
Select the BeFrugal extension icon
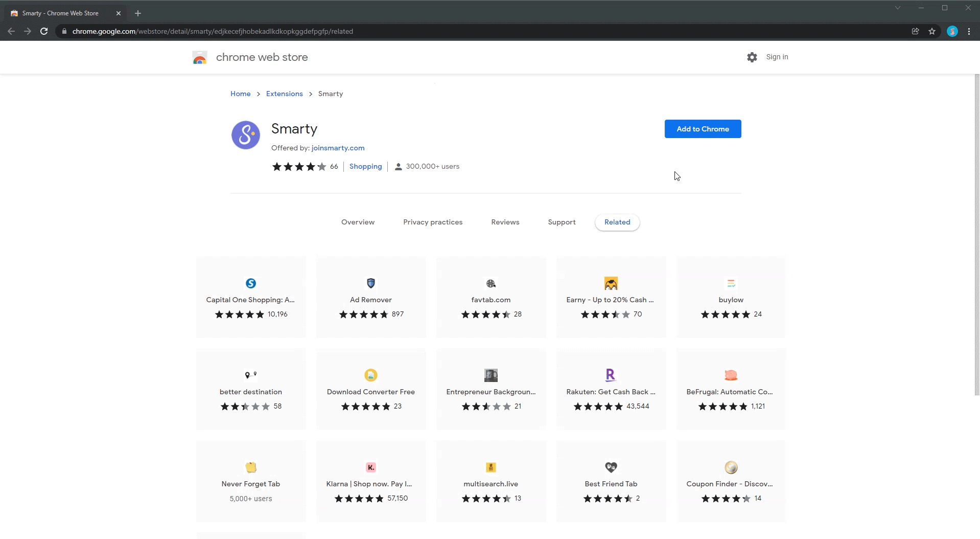(x=731, y=375)
